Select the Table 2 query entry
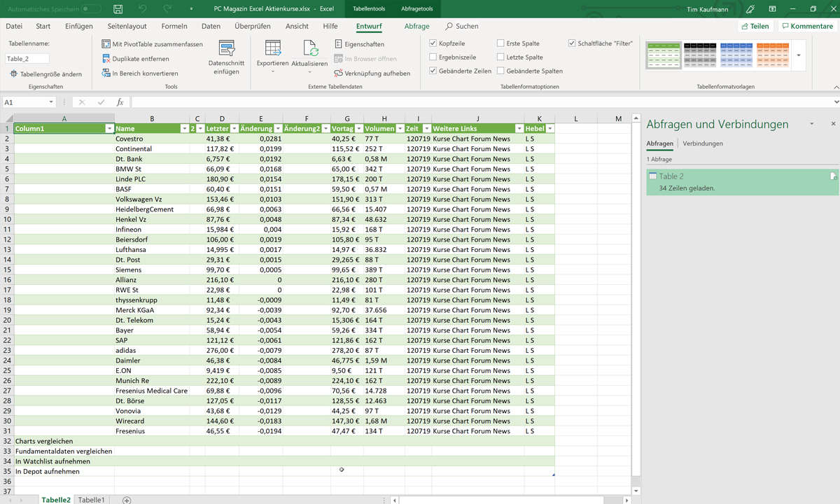The height and width of the screenshot is (504, 840). tap(742, 182)
